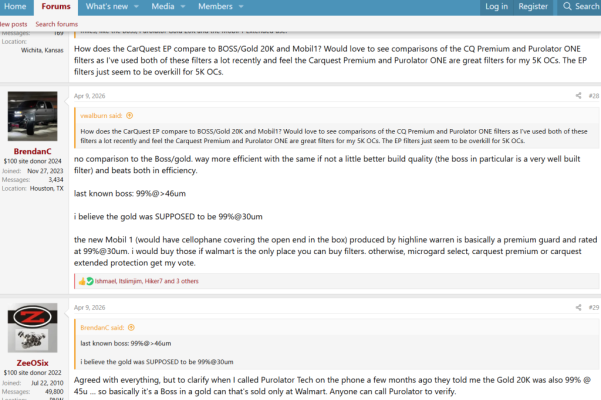Click the thumbs-up reaction icon

point(82,281)
